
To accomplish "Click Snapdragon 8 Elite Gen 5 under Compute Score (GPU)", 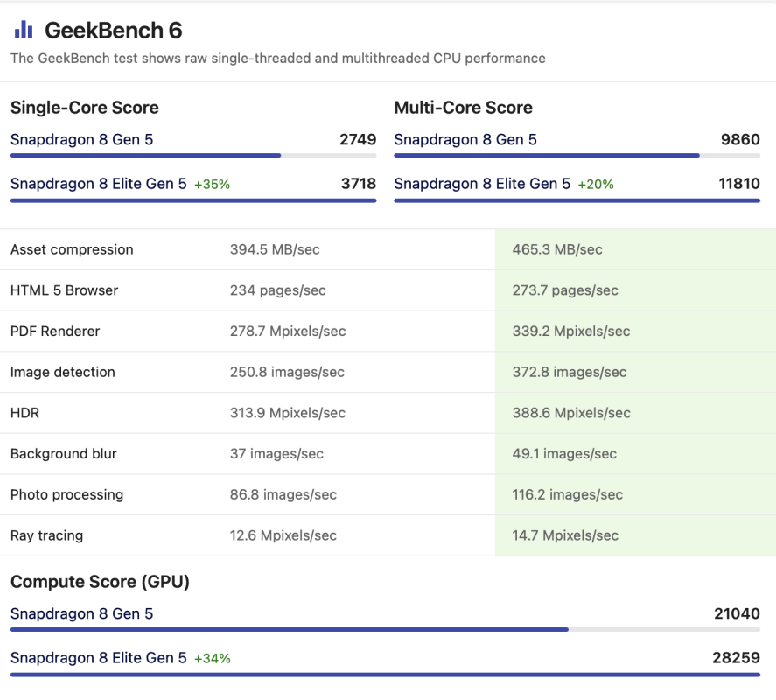I will click(x=98, y=658).
